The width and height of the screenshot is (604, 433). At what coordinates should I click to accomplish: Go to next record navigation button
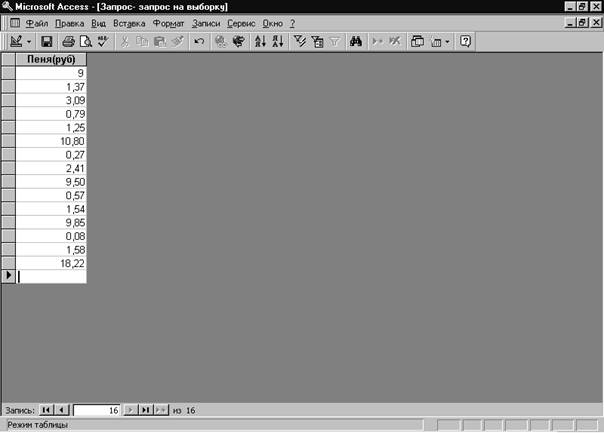(130, 410)
